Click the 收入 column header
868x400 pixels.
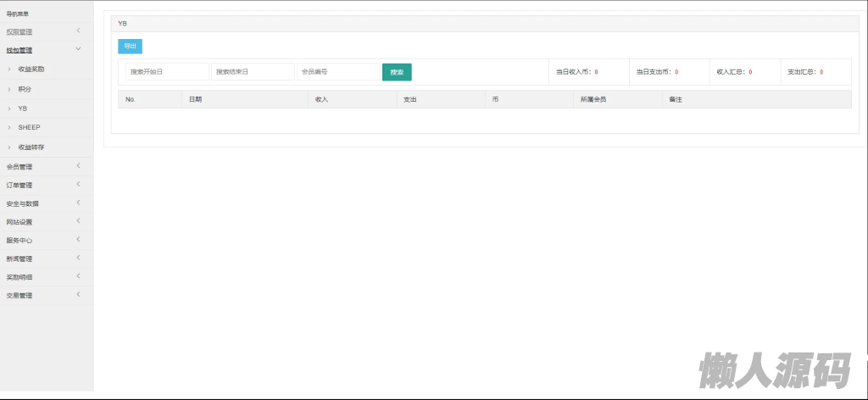pyautogui.click(x=353, y=100)
